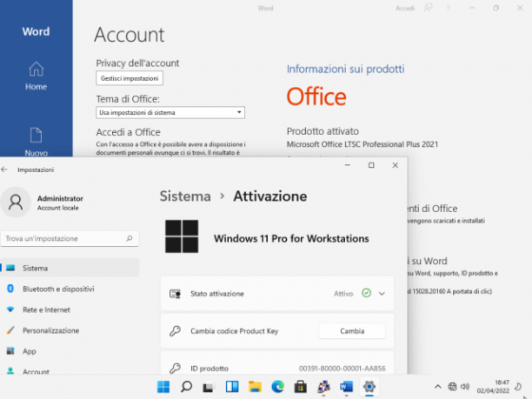
Task: Switch to Word via taskbar icon
Action: click(346, 387)
